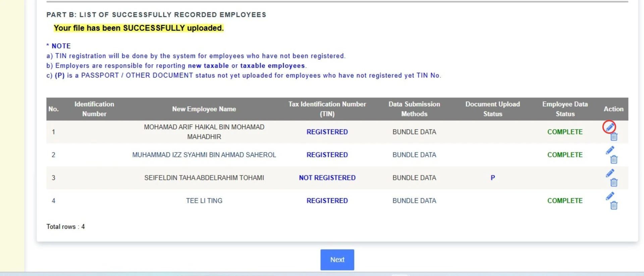
Task: Open edit pencil for Seifeldin Taha Abdelrahim
Action: tap(610, 173)
